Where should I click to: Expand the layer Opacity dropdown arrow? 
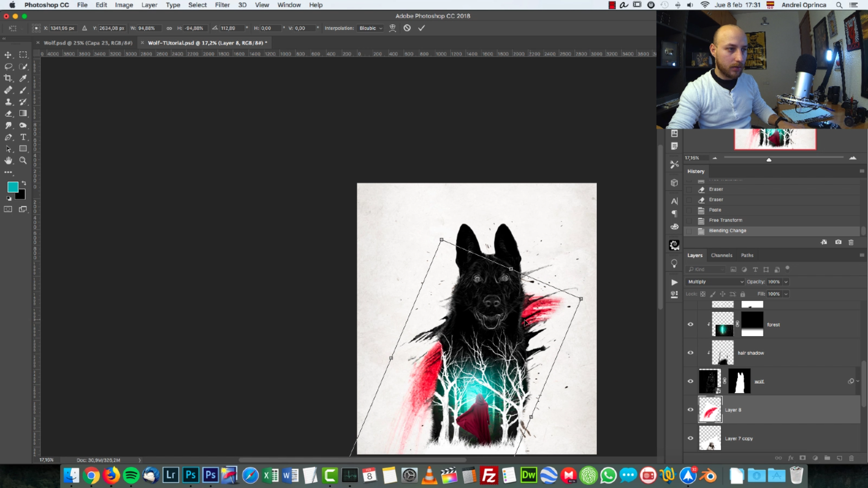click(x=786, y=282)
